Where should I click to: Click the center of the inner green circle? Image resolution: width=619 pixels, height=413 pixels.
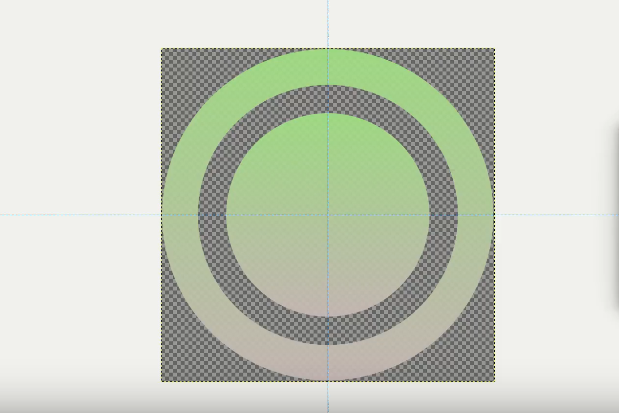click(328, 215)
